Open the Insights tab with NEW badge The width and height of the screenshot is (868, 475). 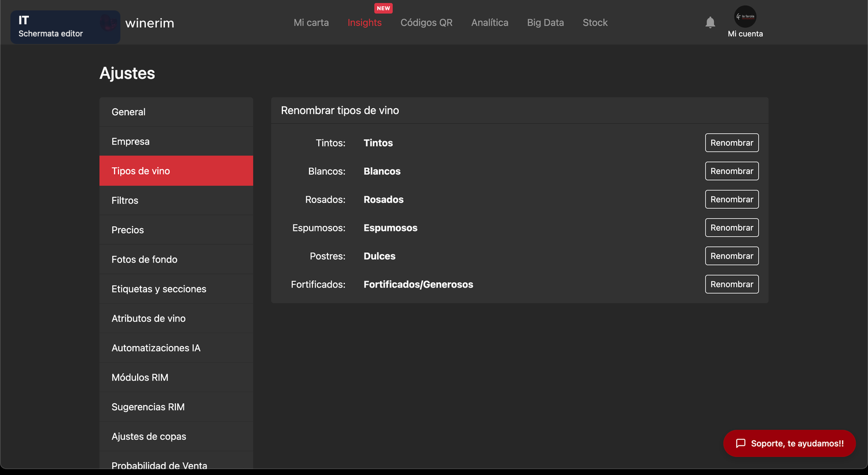365,23
